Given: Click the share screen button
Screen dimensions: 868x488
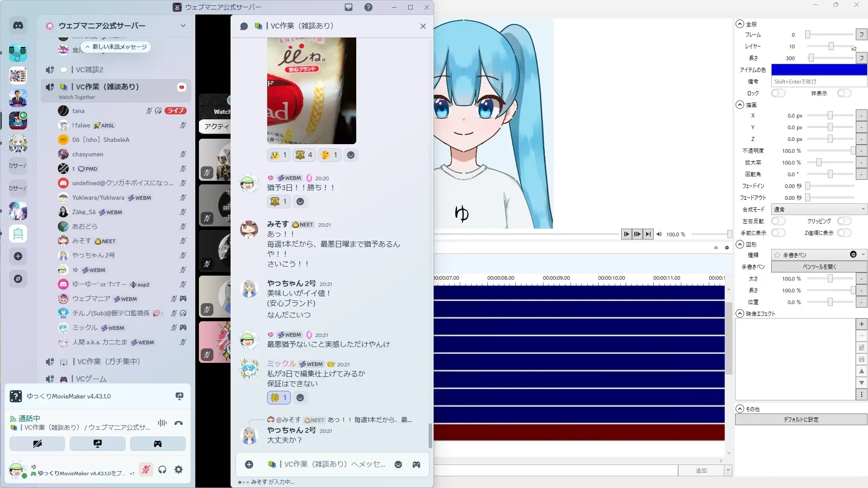Looking at the screenshot, I should pyautogui.click(x=97, y=444).
